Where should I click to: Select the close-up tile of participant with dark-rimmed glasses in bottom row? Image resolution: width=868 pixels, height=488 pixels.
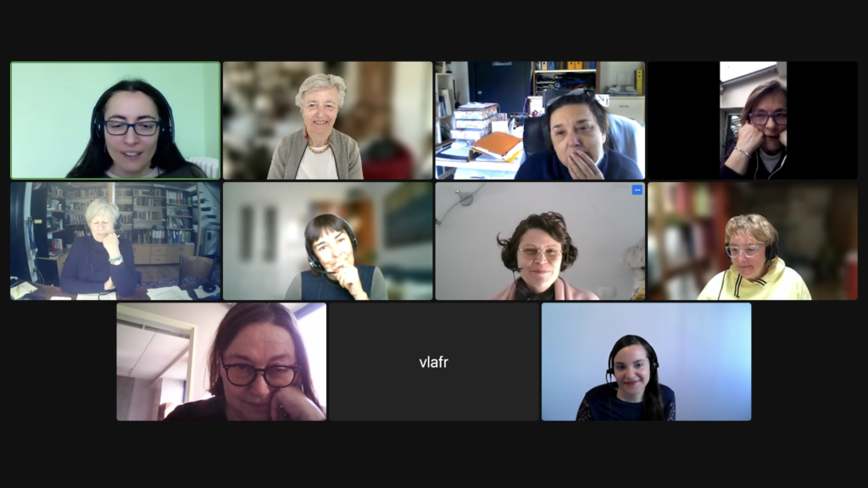pyautogui.click(x=221, y=361)
